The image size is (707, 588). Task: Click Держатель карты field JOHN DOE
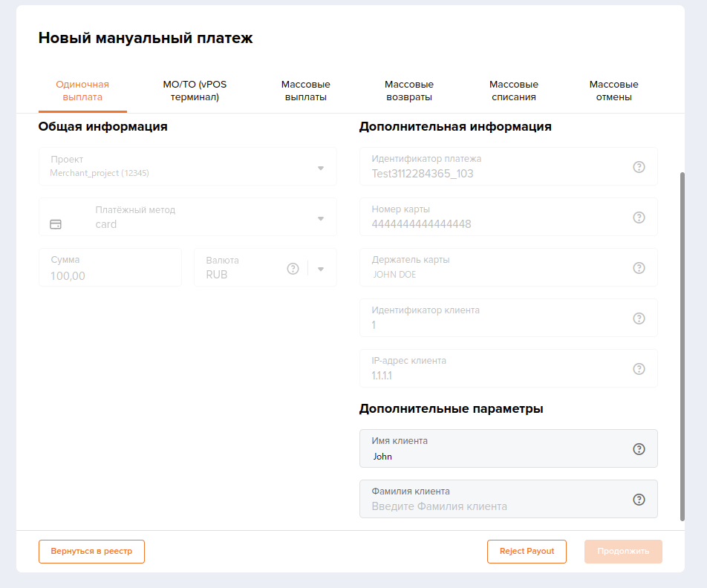point(508,267)
